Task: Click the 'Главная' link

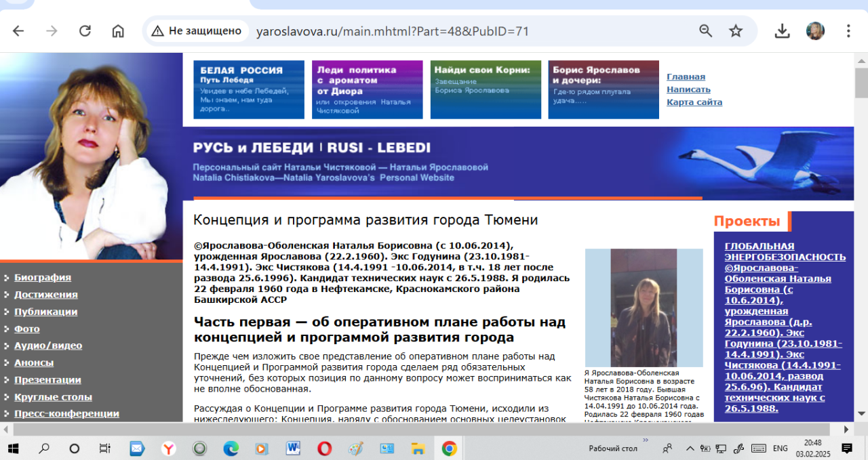Action: [686, 77]
